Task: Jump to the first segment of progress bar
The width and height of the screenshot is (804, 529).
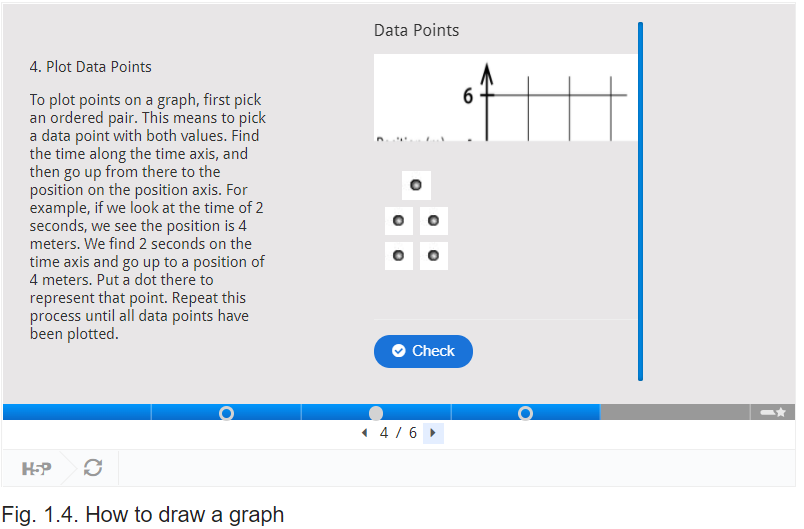Action: (77, 412)
